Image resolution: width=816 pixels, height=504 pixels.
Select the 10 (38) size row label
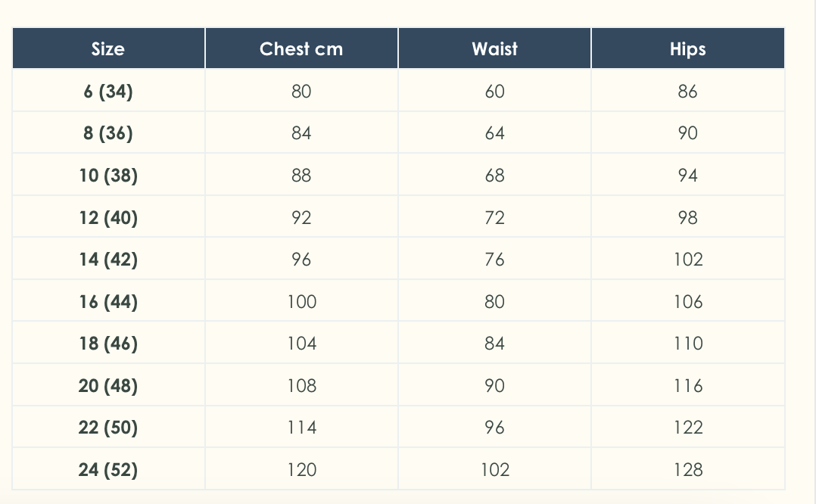[108, 176]
